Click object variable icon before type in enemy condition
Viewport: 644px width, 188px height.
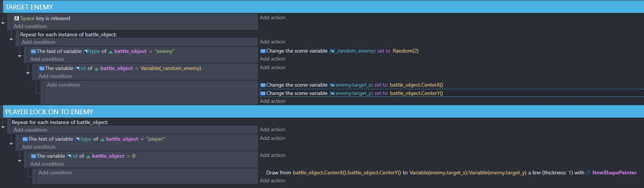[x=86, y=51]
